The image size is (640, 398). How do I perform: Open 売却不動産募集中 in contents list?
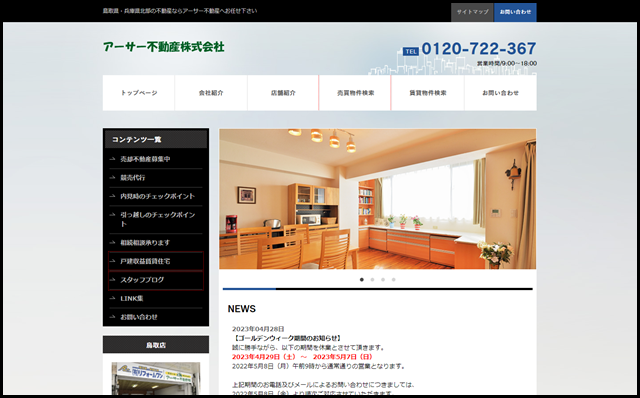[x=156, y=159]
